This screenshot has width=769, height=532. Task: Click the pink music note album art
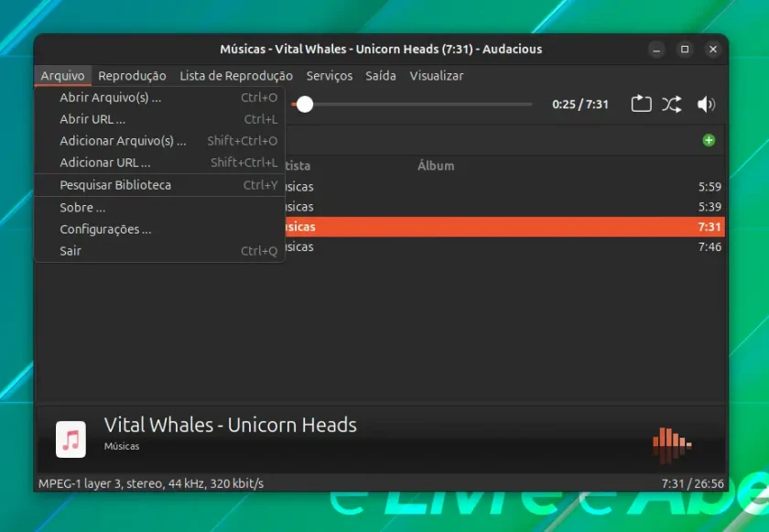pos(70,439)
